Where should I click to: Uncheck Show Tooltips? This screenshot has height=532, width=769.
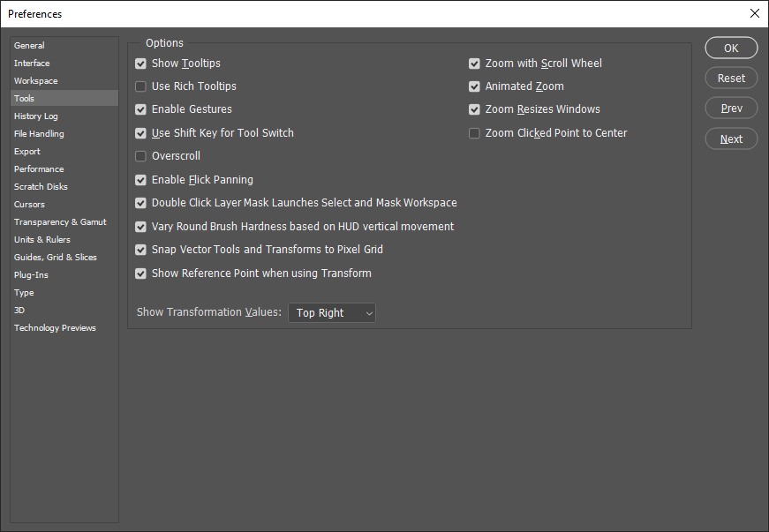click(x=141, y=64)
